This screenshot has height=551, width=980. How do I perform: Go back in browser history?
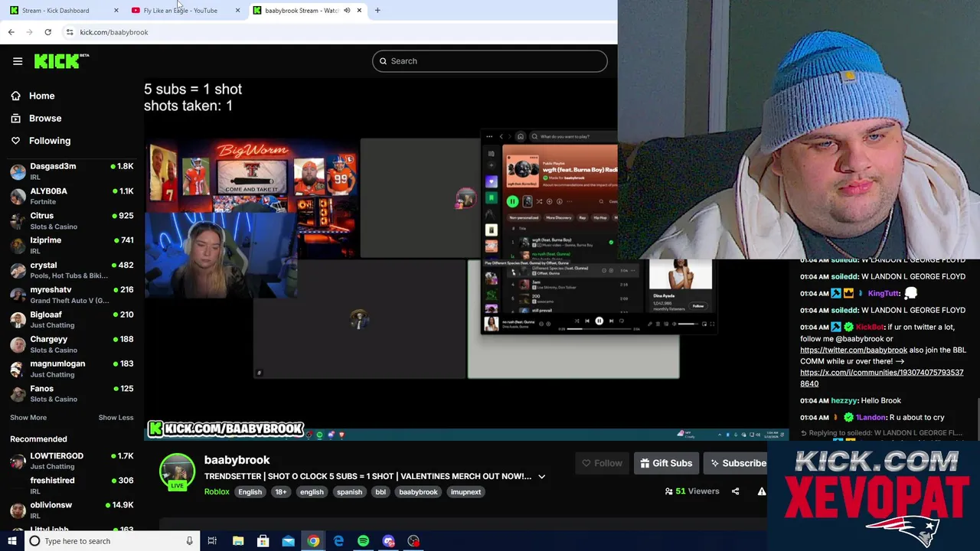[11, 32]
